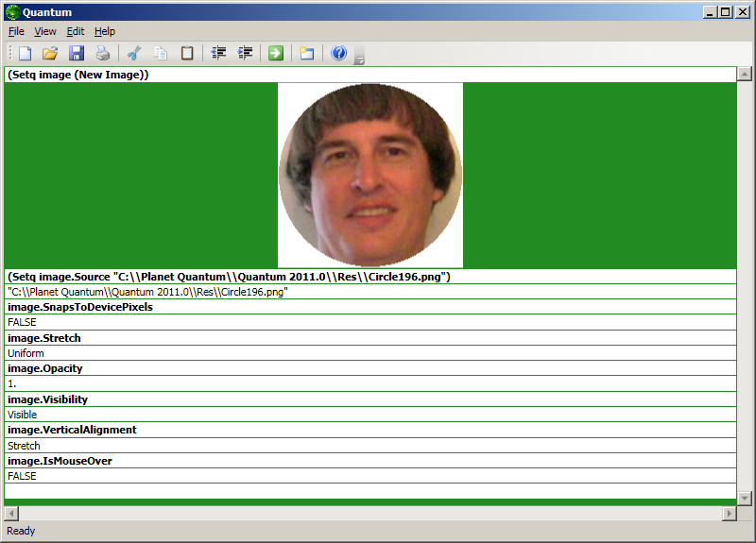The width and height of the screenshot is (756, 543).
Task: Open a file with the folder icon
Action: pos(50,53)
